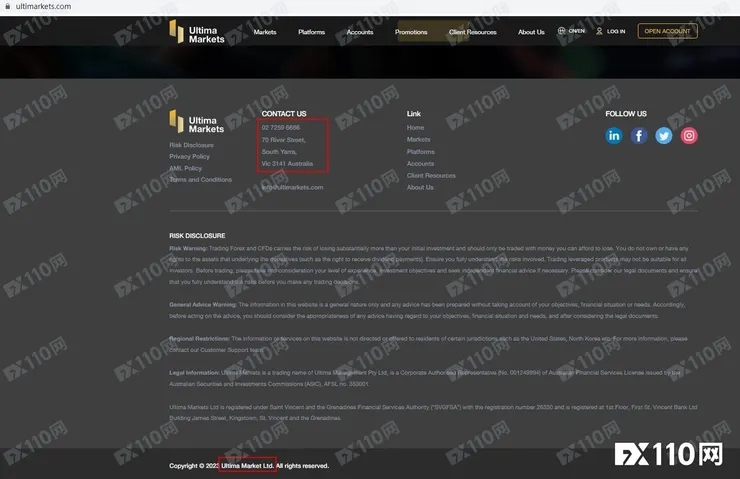Image resolution: width=740 pixels, height=479 pixels.
Task: Click the South Yarra address line
Action: pyautogui.click(x=279, y=151)
